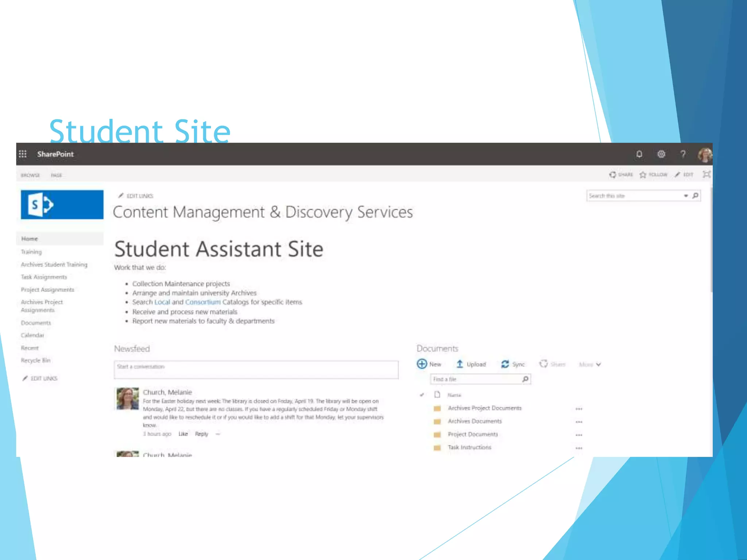Open Task Assignments navigation link

point(44,277)
